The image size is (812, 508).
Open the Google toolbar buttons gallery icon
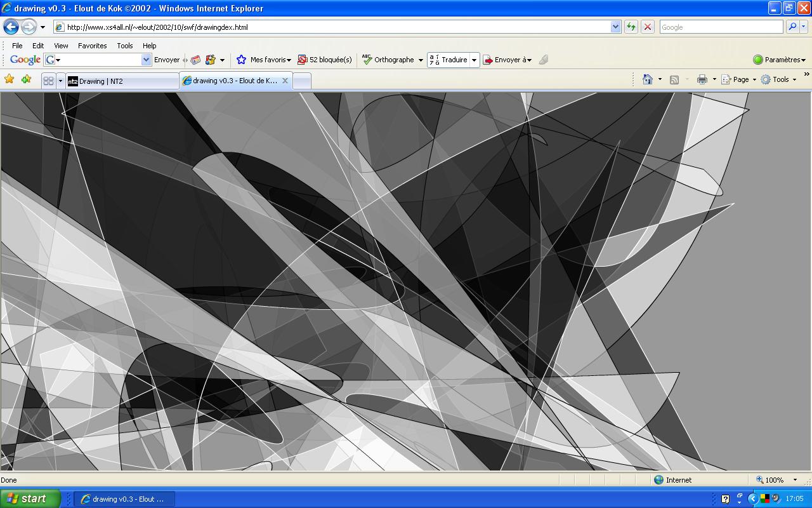tap(211, 60)
